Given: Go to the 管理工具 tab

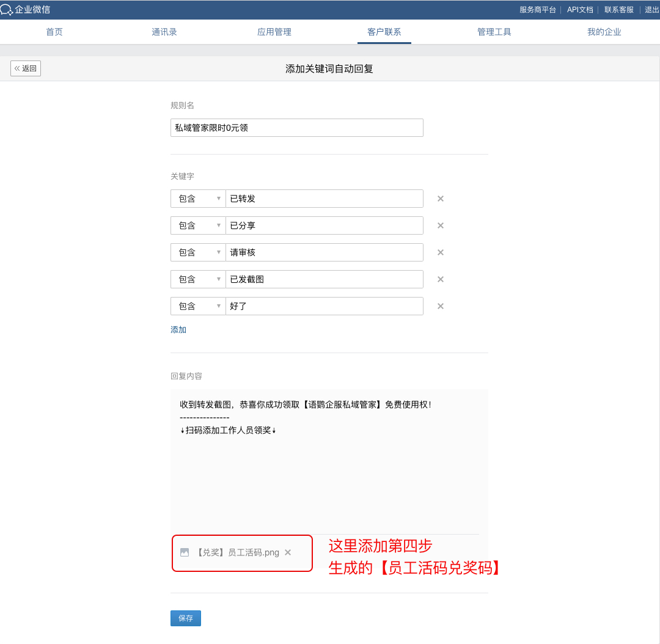Looking at the screenshot, I should coord(494,32).
